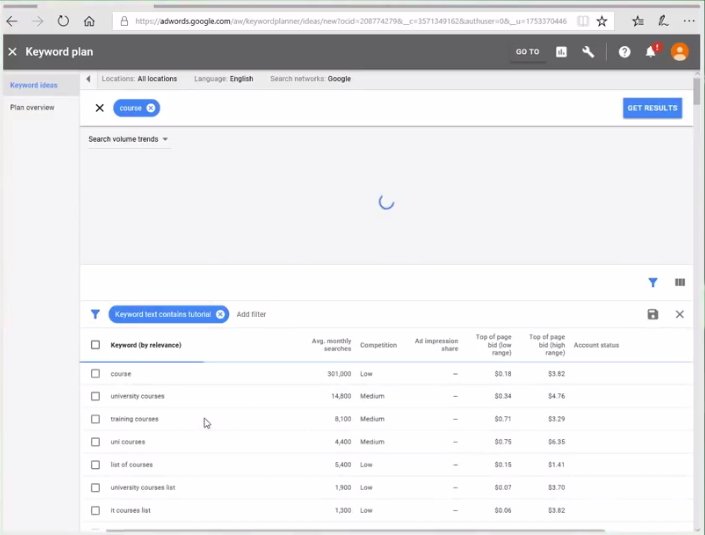This screenshot has height=535, width=705.
Task: Remove the course keyword chip
Action: pyautogui.click(x=151, y=108)
